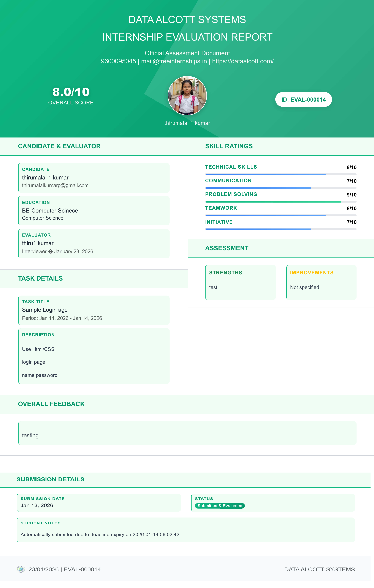Select the OVERALL FEEDBACK section header

(x=51, y=404)
